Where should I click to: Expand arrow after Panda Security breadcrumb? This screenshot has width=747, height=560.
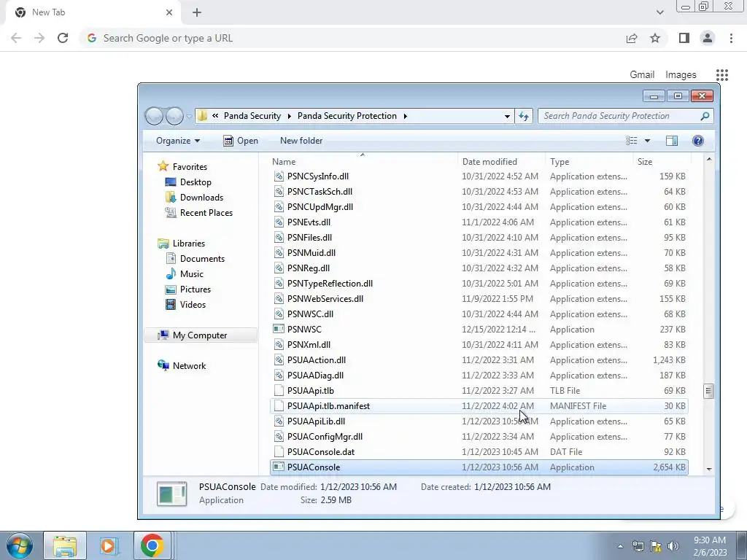[x=289, y=116]
